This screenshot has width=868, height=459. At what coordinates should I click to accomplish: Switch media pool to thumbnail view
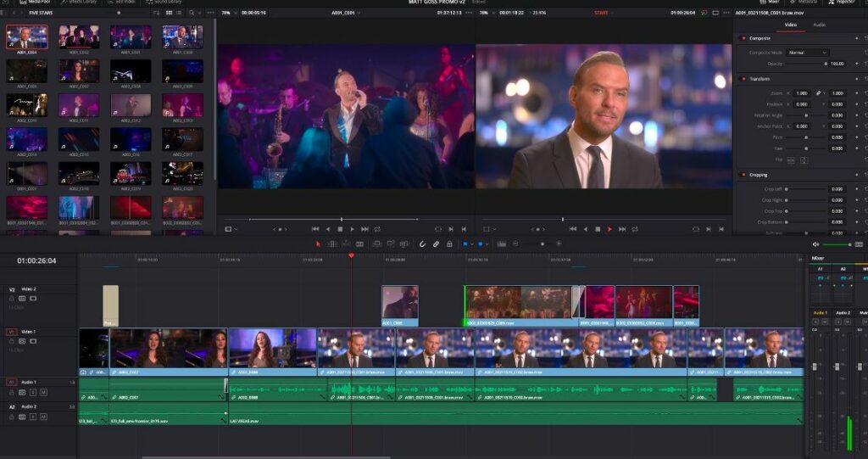170,13
